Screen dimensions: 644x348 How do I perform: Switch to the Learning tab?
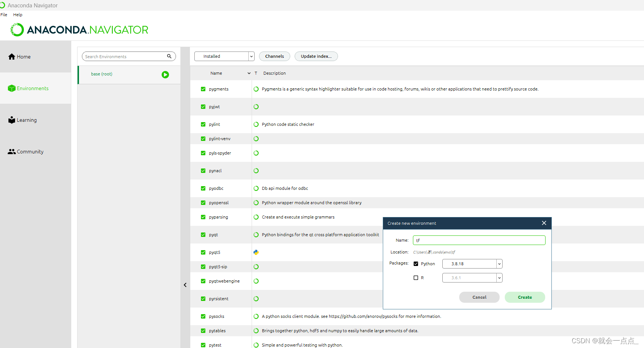point(36,120)
